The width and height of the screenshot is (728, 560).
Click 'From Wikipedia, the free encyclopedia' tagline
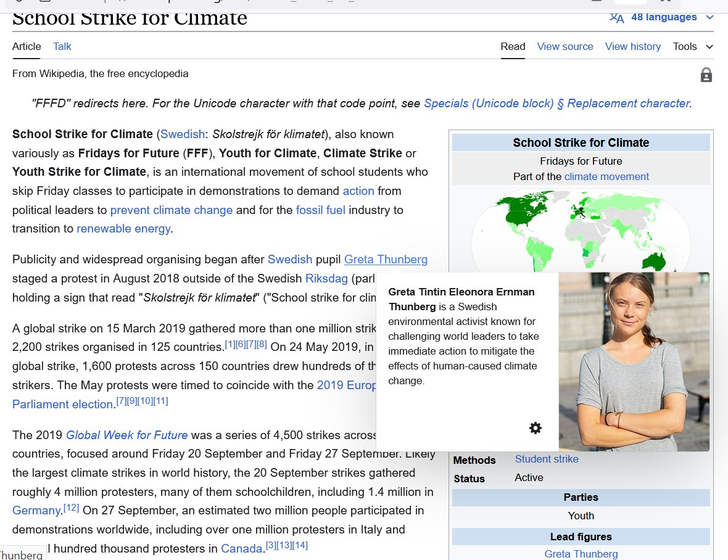coord(101,74)
